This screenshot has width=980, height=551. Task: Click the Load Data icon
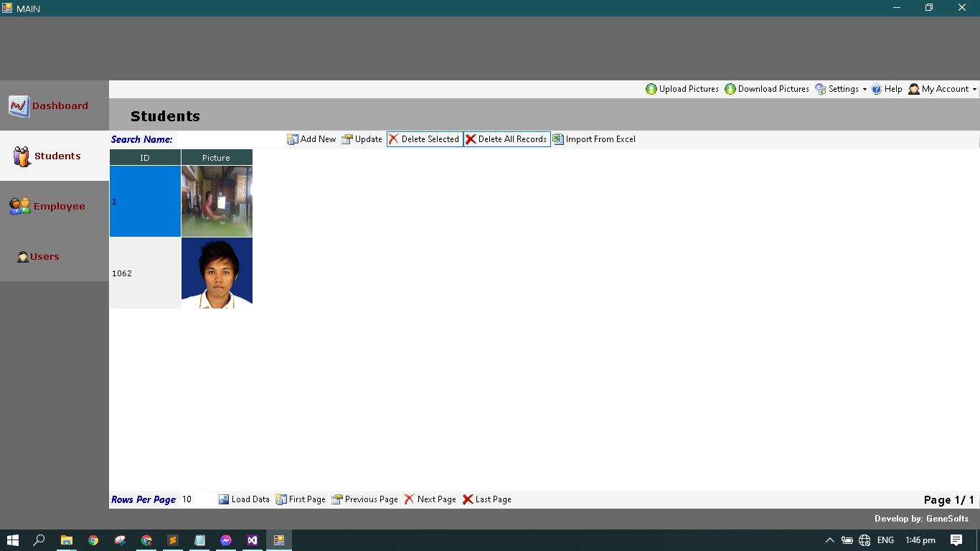224,499
